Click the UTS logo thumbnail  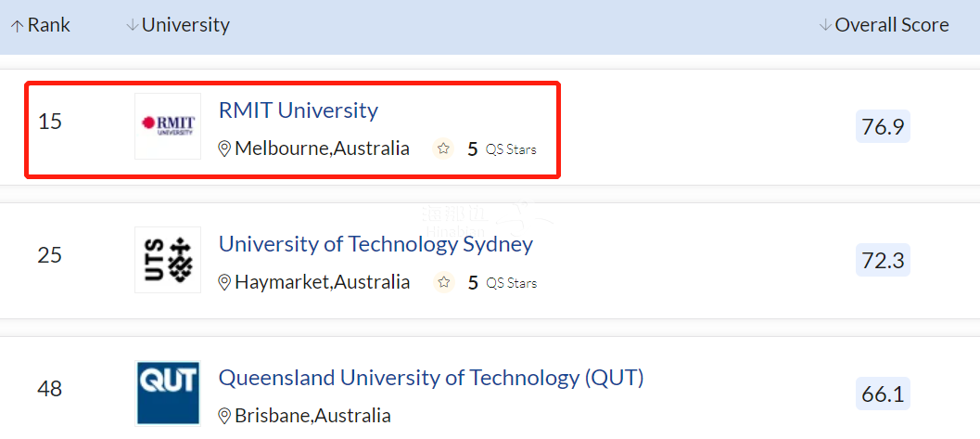[168, 259]
